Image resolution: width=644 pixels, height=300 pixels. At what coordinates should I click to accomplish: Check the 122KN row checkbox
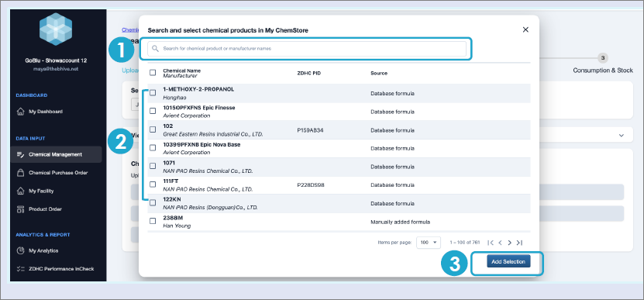(153, 202)
